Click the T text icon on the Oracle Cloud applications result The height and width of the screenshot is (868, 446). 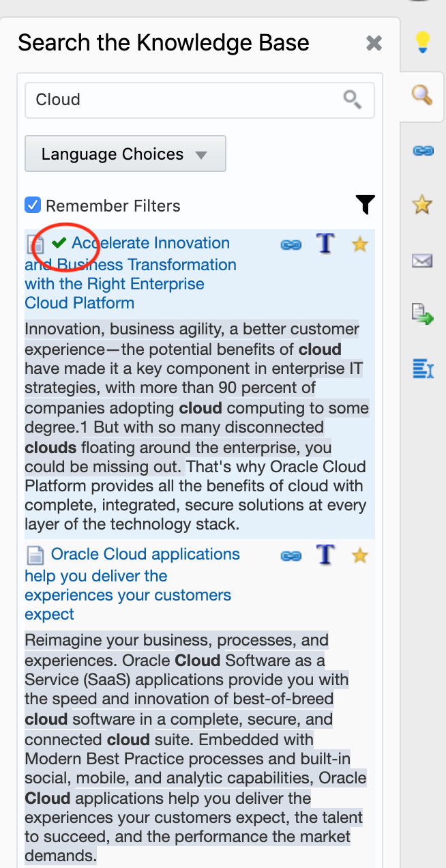pos(325,555)
